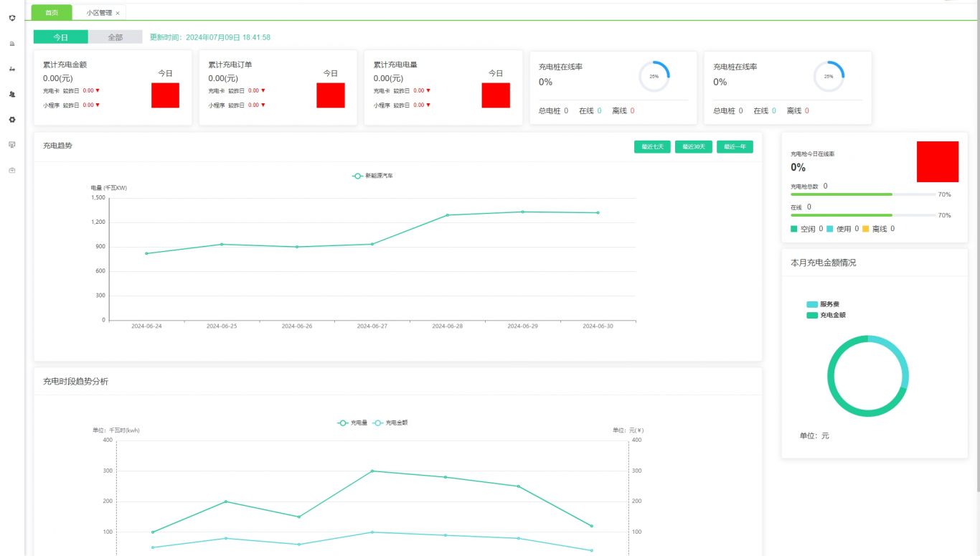Switch to the 小区管理 tab
This screenshot has width=980, height=556.
click(99, 12)
